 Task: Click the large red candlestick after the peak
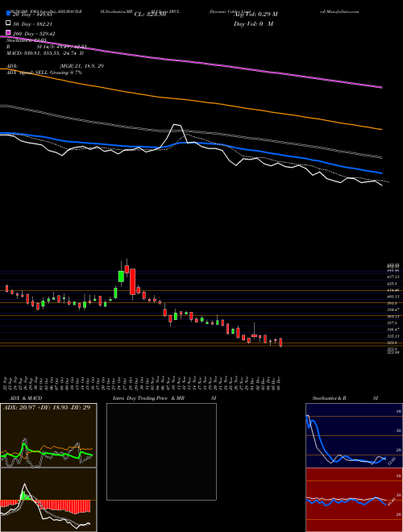[133, 281]
